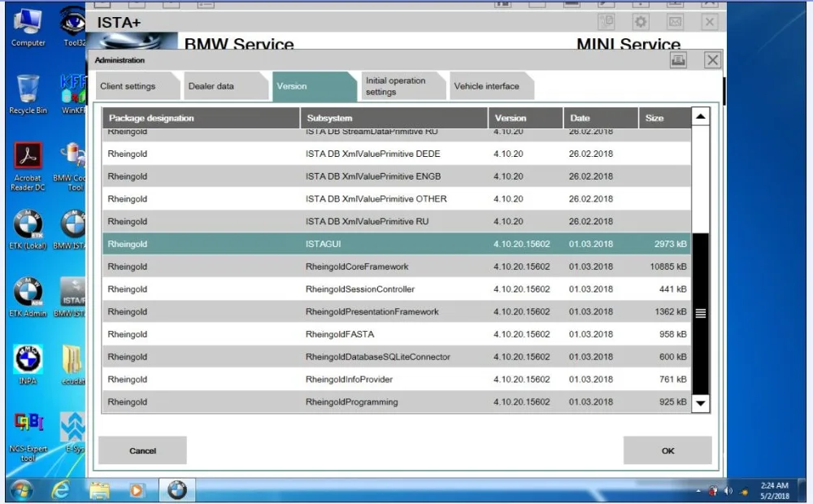Sort by the Version column header
The image size is (813, 504).
(525, 118)
